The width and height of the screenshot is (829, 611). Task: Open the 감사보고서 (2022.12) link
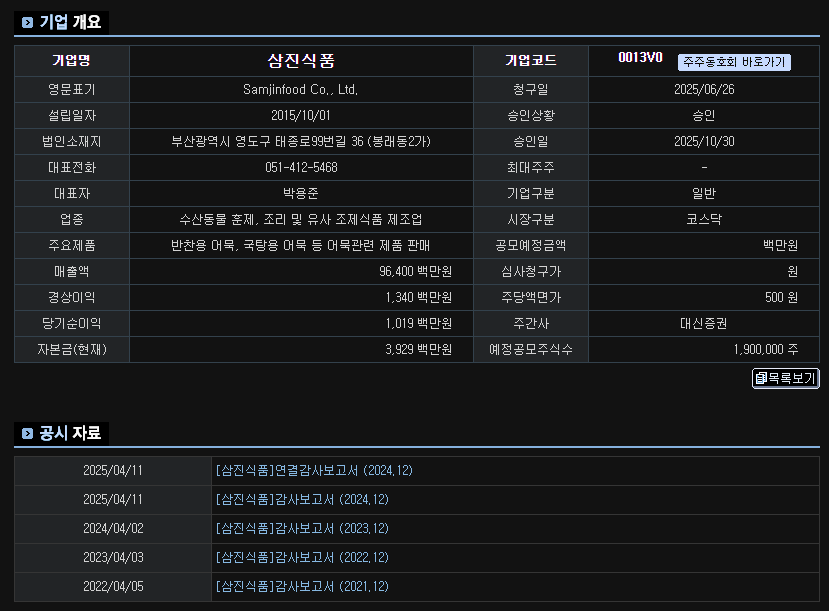(302, 558)
